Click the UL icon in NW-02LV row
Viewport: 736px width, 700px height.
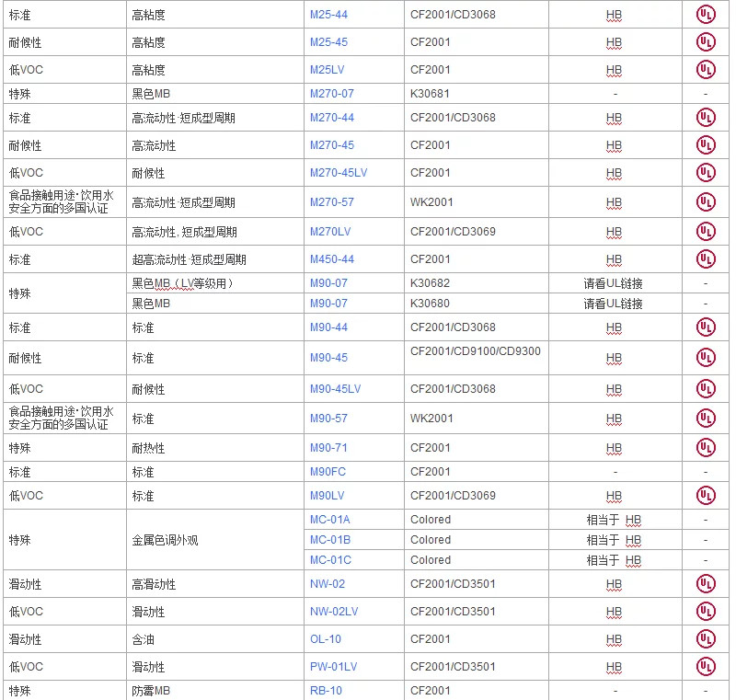[x=706, y=612]
